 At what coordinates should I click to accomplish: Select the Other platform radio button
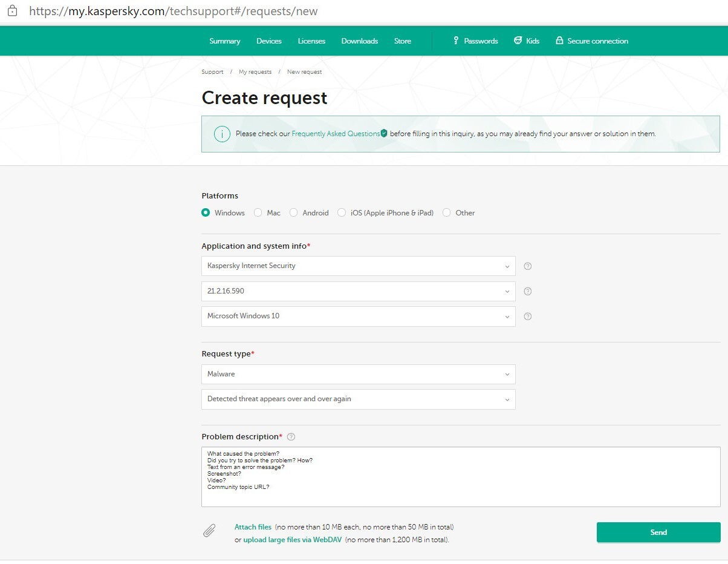pyautogui.click(x=447, y=212)
